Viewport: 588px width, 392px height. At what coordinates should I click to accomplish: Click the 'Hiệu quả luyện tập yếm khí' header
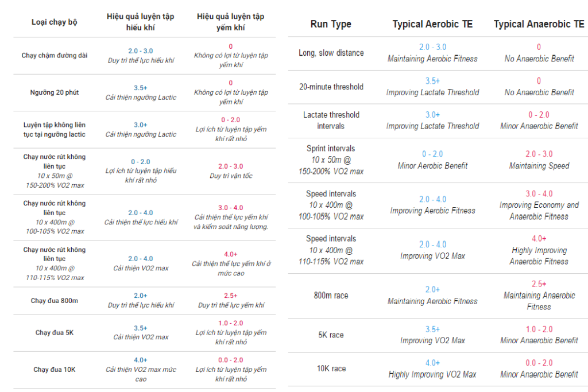click(x=231, y=22)
